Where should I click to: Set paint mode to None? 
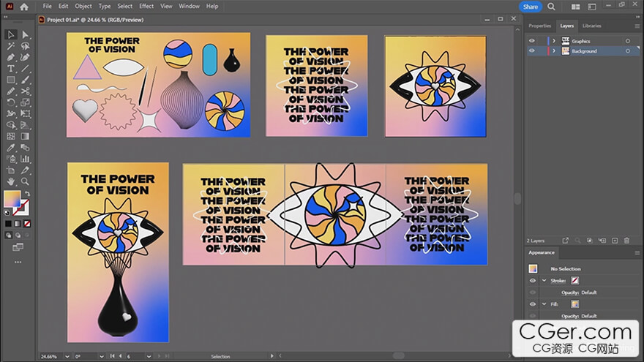27,224
